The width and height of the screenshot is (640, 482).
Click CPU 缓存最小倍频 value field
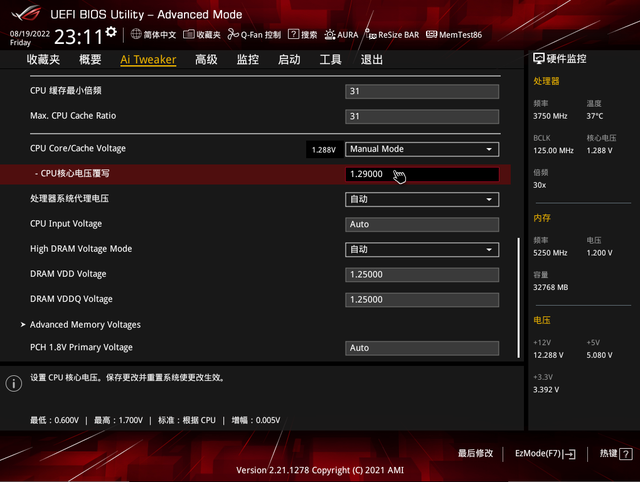tap(422, 91)
